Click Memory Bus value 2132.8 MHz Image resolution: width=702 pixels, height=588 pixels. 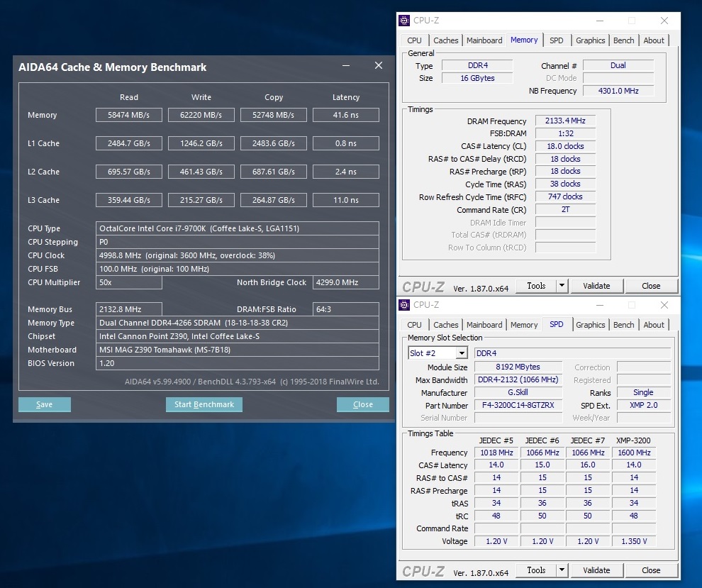pyautogui.click(x=129, y=309)
